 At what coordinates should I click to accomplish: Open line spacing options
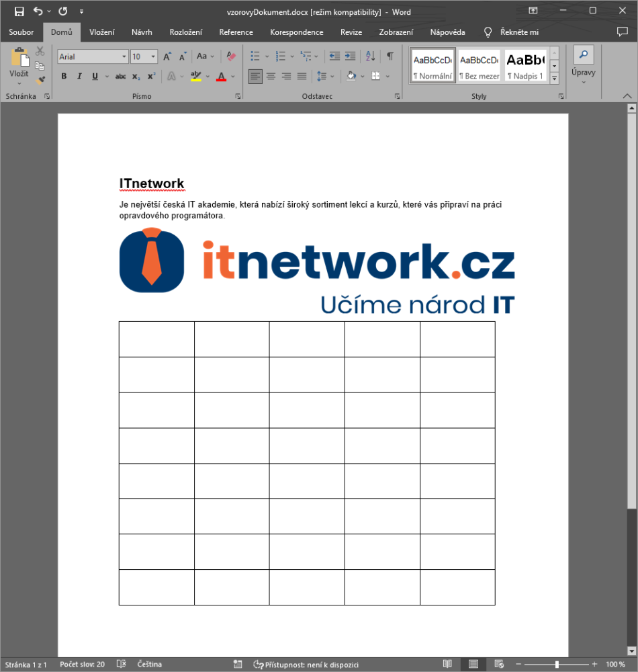point(326,77)
